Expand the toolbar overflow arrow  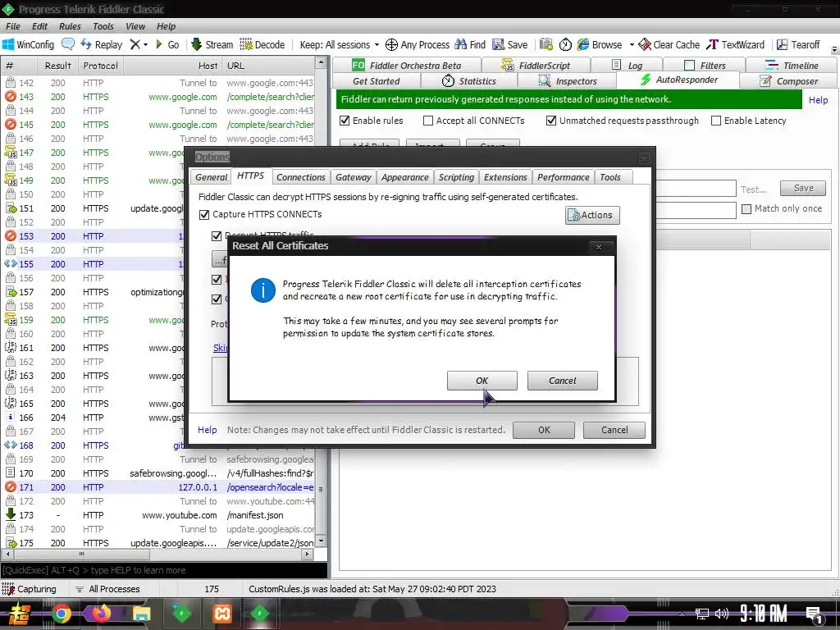[x=834, y=49]
